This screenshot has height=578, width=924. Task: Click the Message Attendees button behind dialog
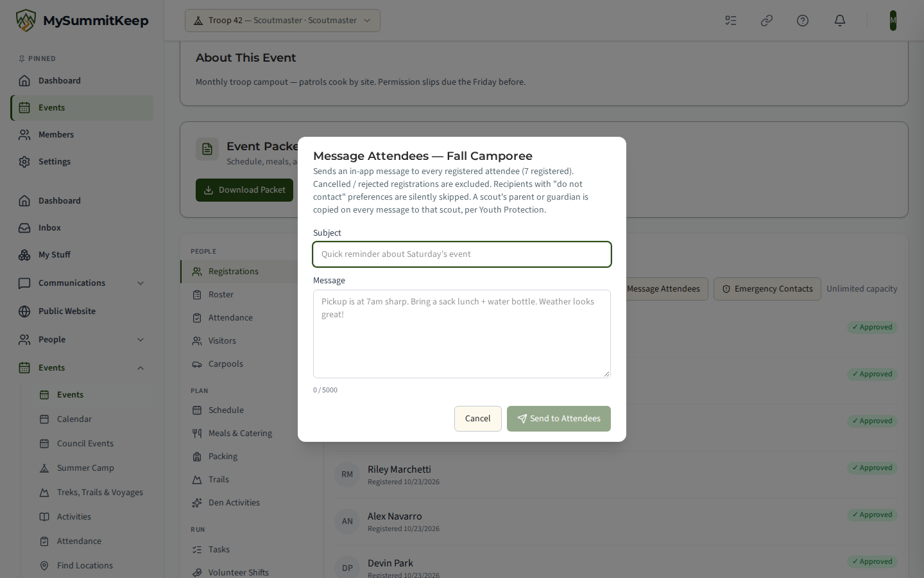coord(663,289)
